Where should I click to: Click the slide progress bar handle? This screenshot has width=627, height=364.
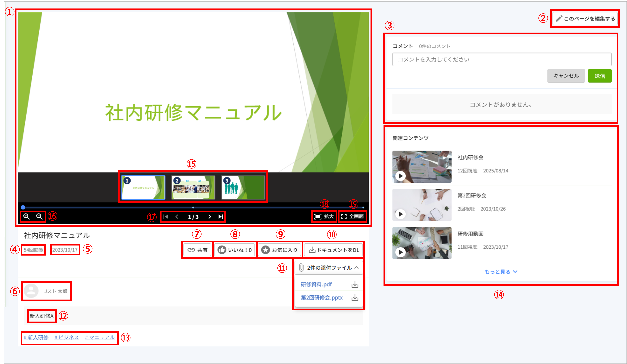coord(23,207)
